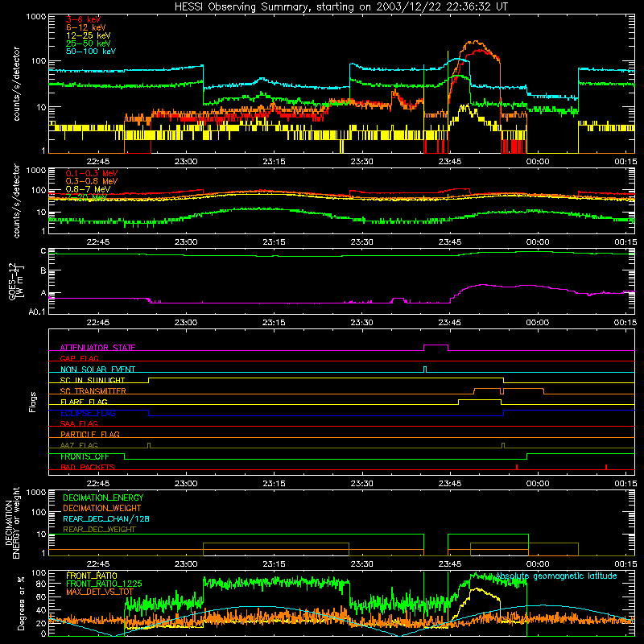This screenshot has width=644, height=644.
Task: Click the C level on the GOES axis
Action: (x=43, y=251)
